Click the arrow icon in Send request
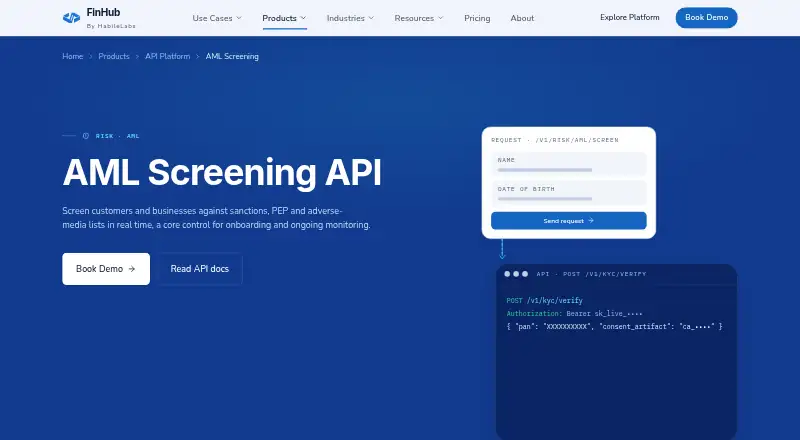This screenshot has width=800, height=440. [591, 221]
